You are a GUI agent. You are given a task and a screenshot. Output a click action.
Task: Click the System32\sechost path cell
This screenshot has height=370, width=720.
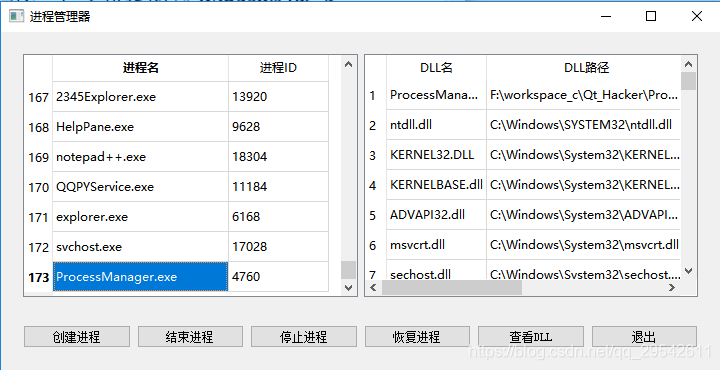[x=584, y=270]
